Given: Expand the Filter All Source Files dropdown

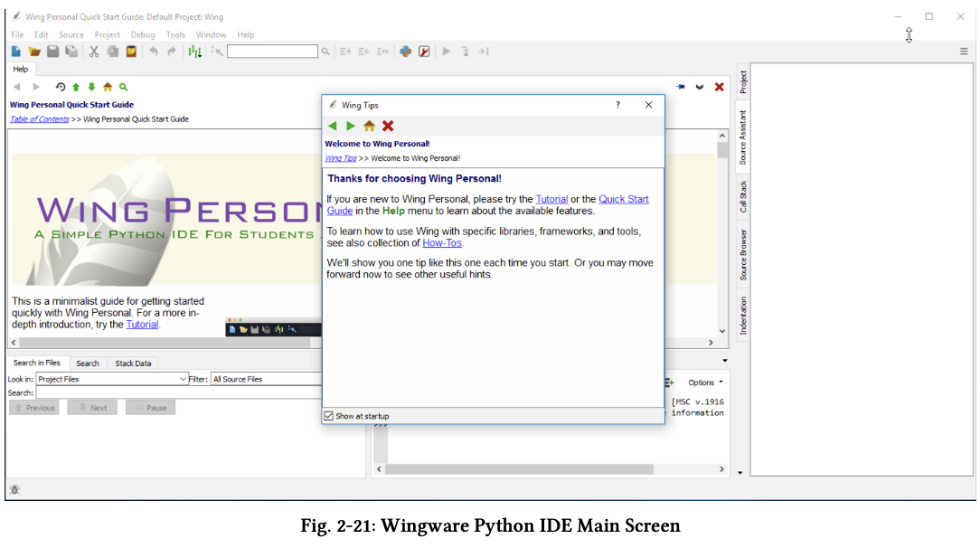Looking at the screenshot, I should point(266,379).
